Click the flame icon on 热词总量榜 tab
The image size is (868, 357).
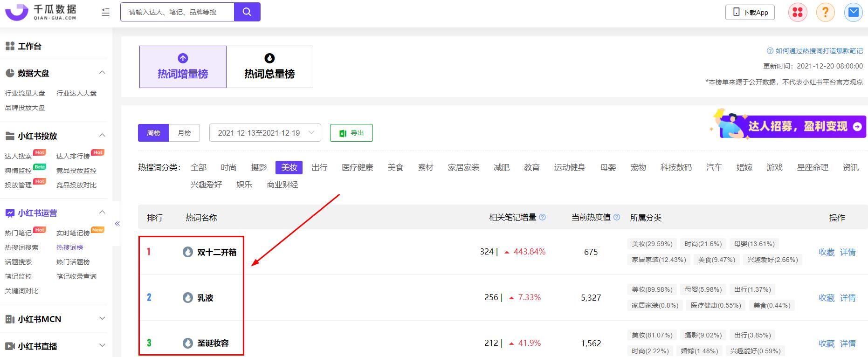coord(269,58)
